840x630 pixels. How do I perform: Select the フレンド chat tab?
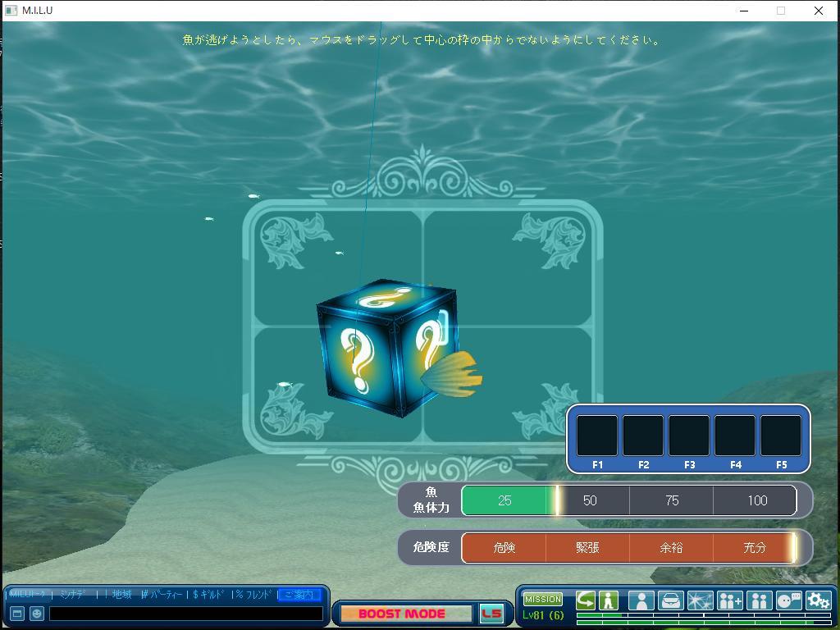tap(254, 594)
